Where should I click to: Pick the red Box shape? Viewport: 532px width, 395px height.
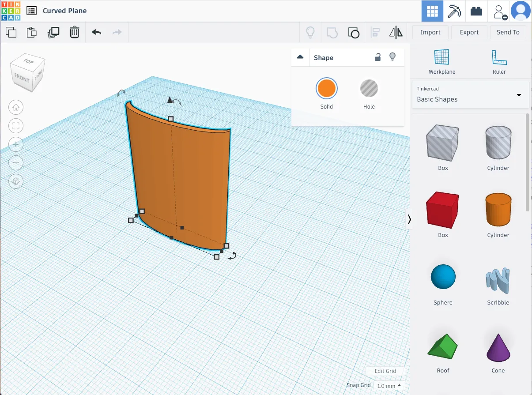click(443, 209)
